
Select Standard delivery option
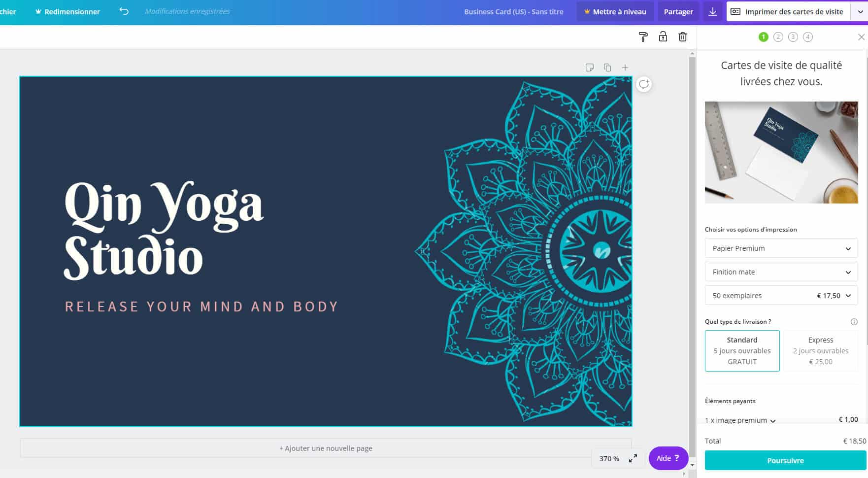point(742,351)
